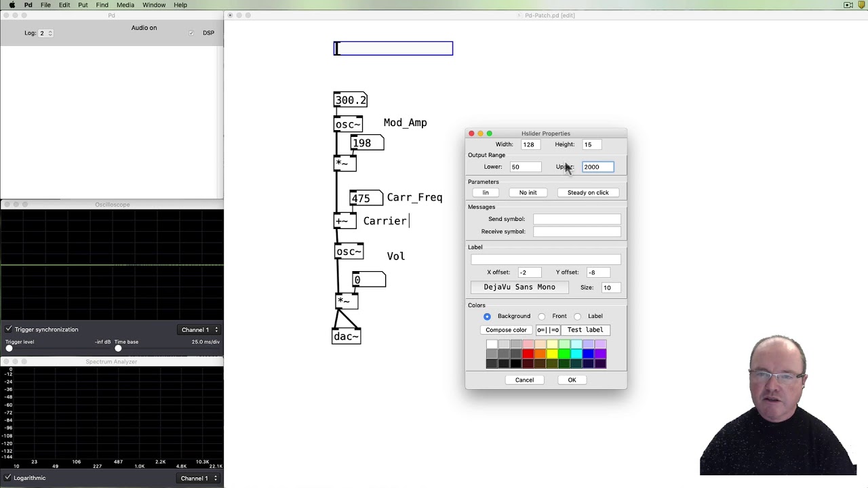
Task: Click the Height input field
Action: (592, 144)
